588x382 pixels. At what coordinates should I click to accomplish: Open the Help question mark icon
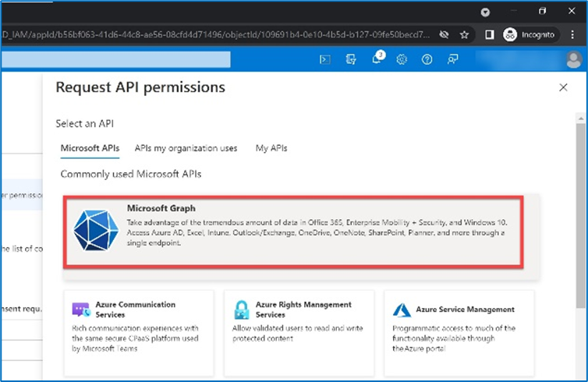point(427,59)
